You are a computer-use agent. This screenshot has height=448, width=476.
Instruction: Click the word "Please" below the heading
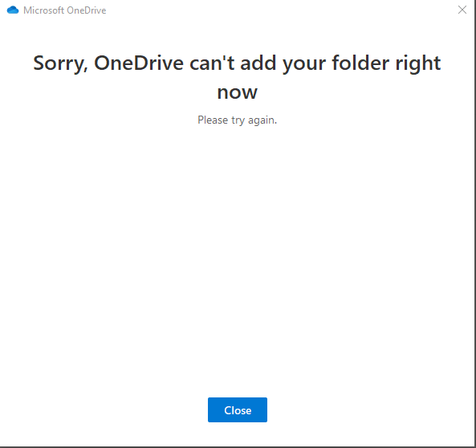tap(213, 120)
